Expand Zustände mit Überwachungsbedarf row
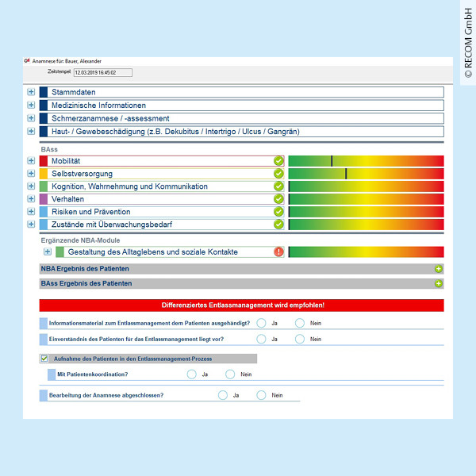The width and height of the screenshot is (476, 476). tap(31, 224)
